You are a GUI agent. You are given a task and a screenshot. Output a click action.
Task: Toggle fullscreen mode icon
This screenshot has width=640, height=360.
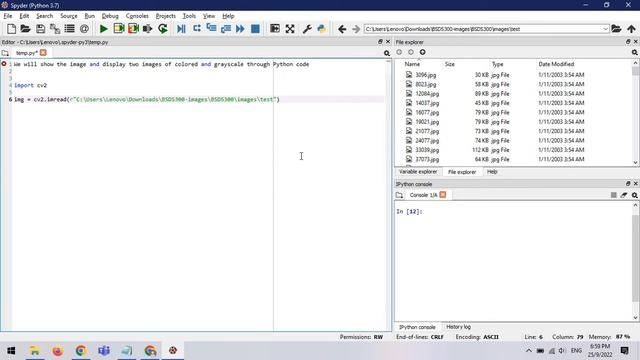tap(290, 29)
